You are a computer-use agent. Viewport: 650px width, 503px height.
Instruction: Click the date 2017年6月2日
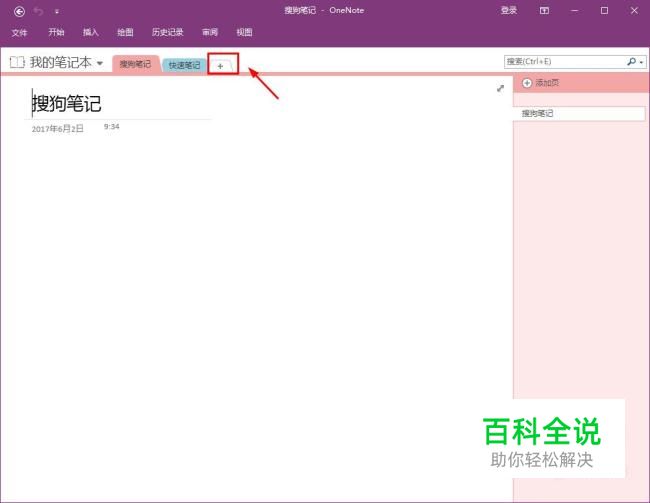58,129
